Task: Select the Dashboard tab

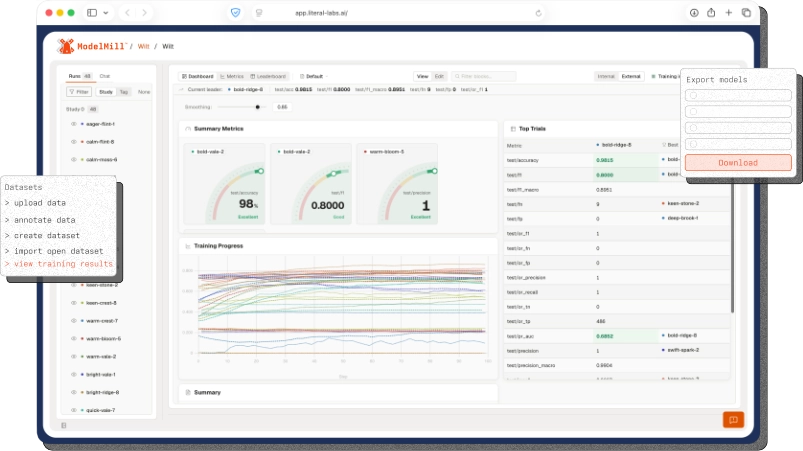Action: 198,76
